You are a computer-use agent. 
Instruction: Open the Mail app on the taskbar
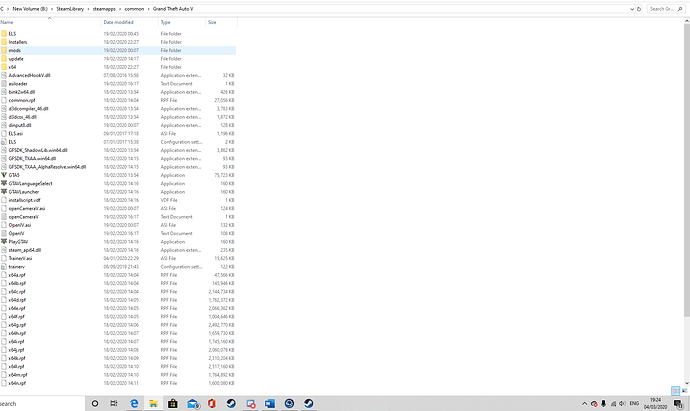[x=192, y=404]
